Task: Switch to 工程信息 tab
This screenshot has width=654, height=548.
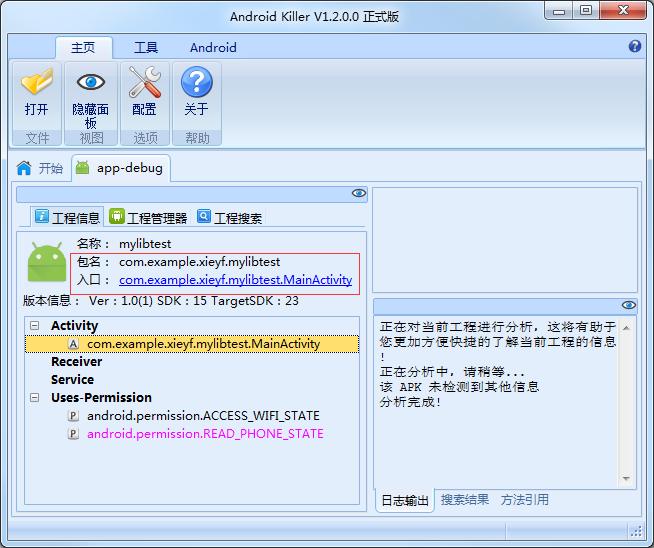Action: pyautogui.click(x=68, y=217)
